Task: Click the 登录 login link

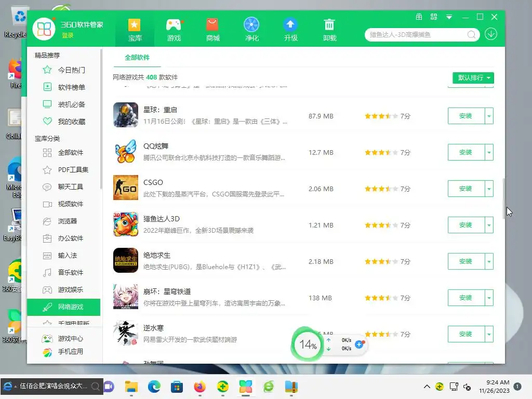Action: [x=68, y=35]
